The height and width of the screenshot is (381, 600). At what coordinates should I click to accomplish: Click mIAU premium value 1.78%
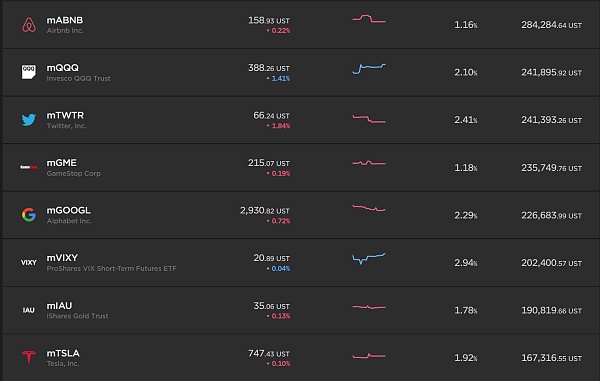tap(466, 310)
